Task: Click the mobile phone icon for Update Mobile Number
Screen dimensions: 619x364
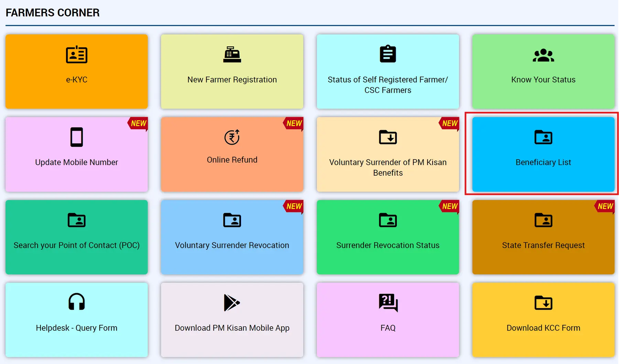Action: 76,137
